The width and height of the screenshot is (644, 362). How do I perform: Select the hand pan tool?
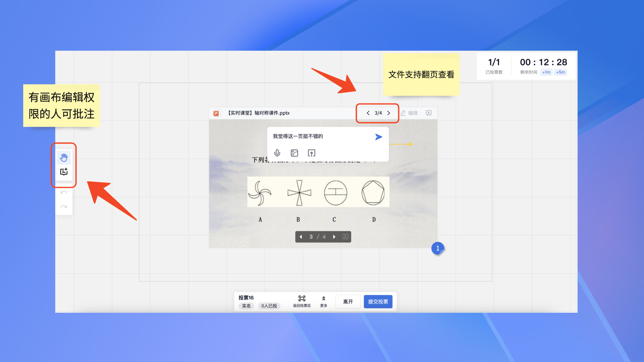[64, 158]
